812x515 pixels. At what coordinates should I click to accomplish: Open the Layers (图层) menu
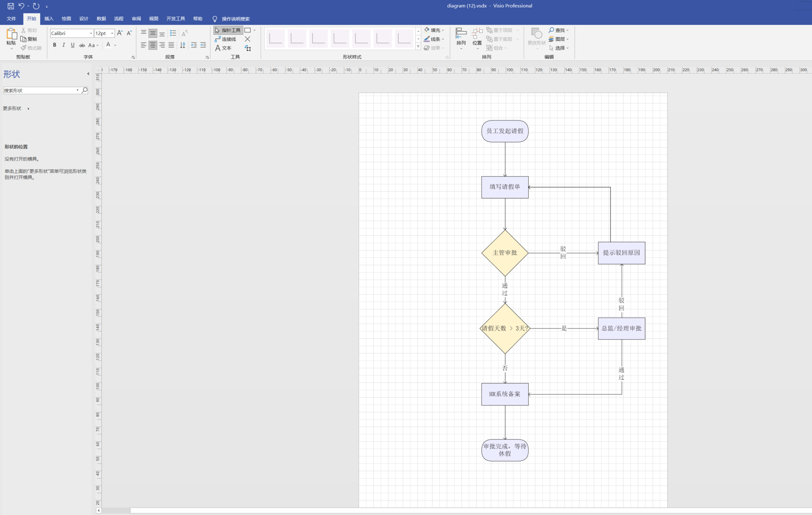click(559, 39)
